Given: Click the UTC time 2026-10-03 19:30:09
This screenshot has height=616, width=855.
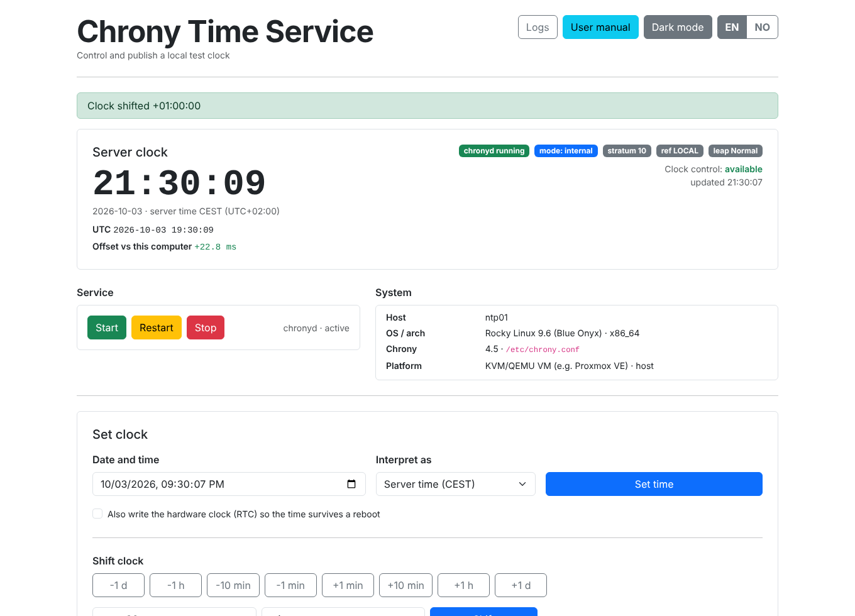Looking at the screenshot, I should tap(163, 230).
